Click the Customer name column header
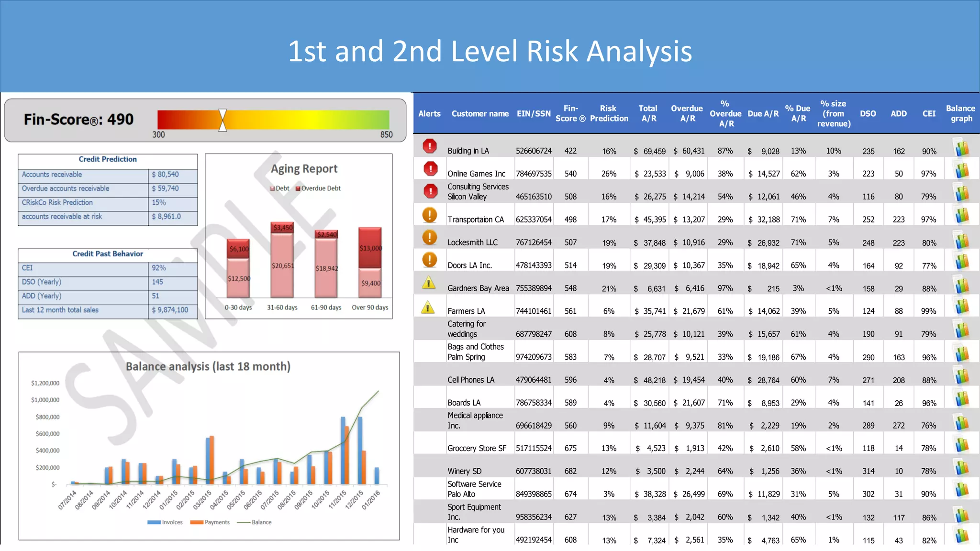 (x=480, y=113)
